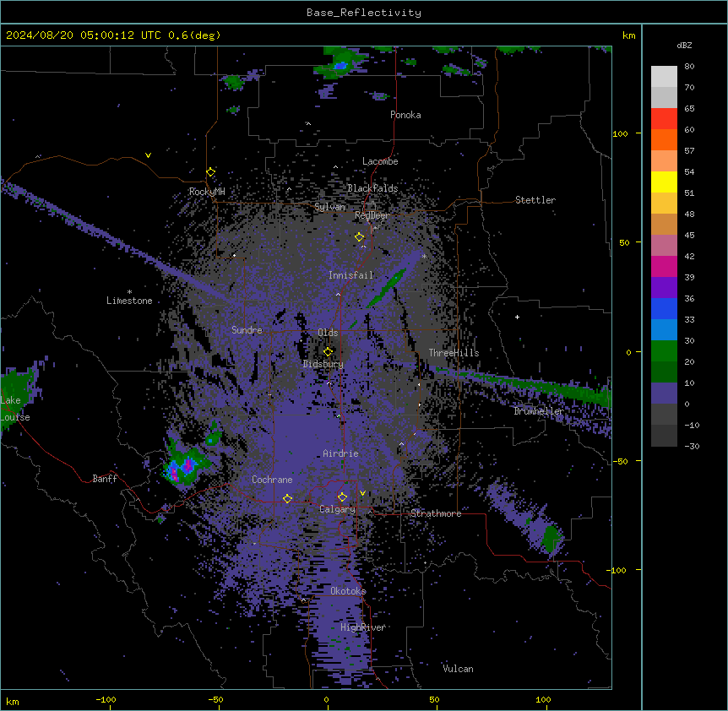The image size is (728, 711).
Task: Click the Calgary label
Action: [x=338, y=509]
